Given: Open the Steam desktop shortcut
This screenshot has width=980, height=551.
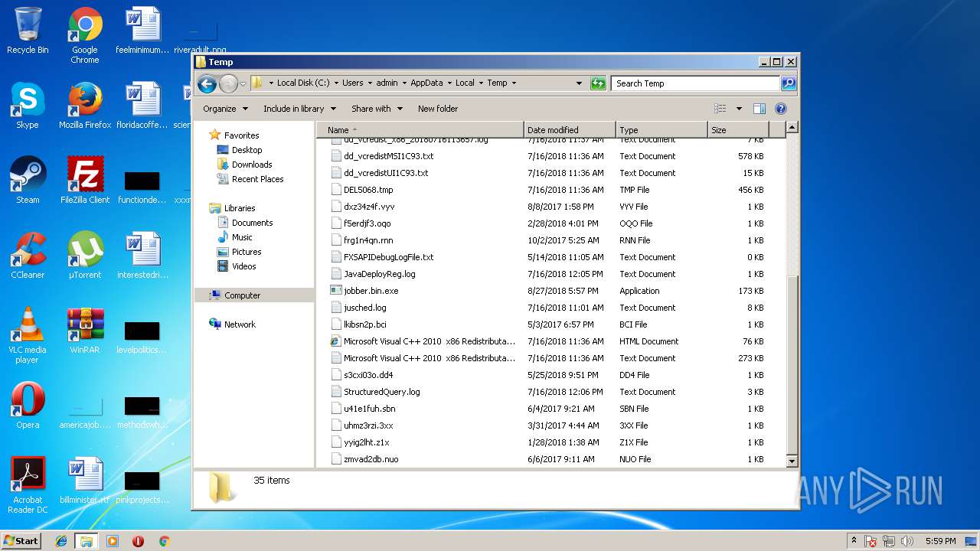Looking at the screenshot, I should click(28, 181).
